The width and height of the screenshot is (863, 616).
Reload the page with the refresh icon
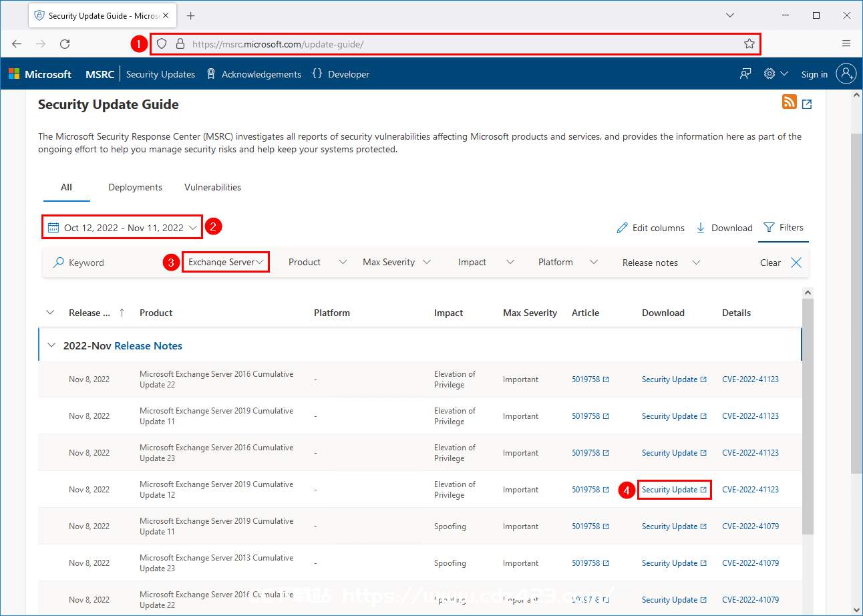[65, 44]
